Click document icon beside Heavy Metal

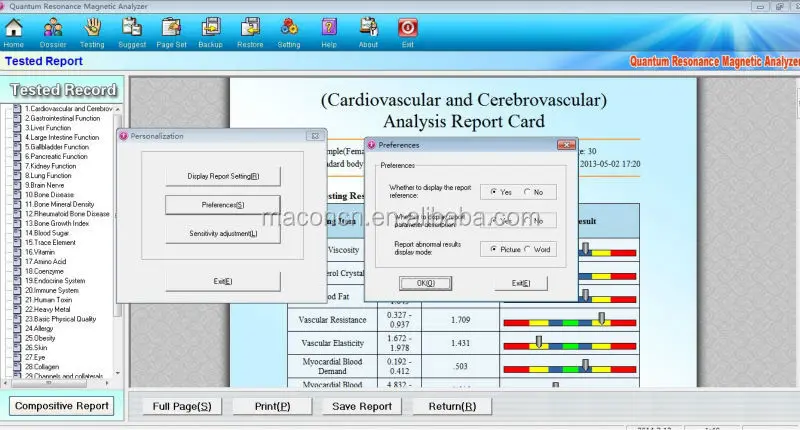point(17,310)
